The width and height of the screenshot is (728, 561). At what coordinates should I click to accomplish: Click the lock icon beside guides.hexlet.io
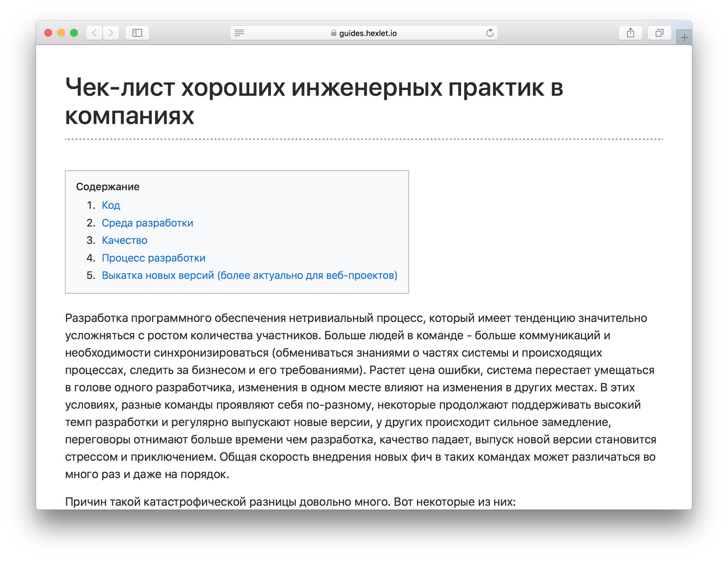coord(333,33)
